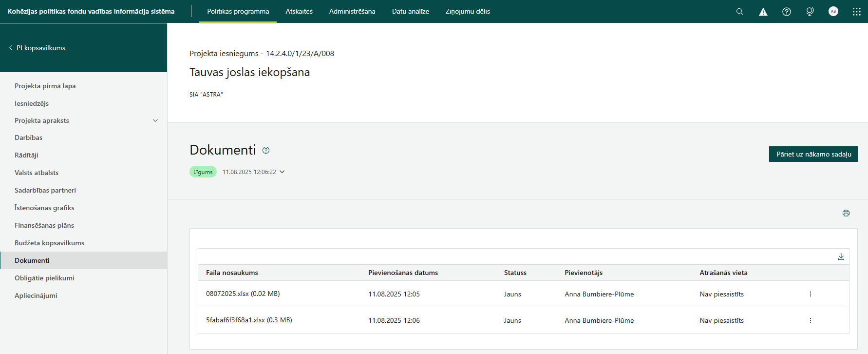The image size is (868, 354).
Task: Click the help icon beside Dokumenti heading
Action: (266, 150)
